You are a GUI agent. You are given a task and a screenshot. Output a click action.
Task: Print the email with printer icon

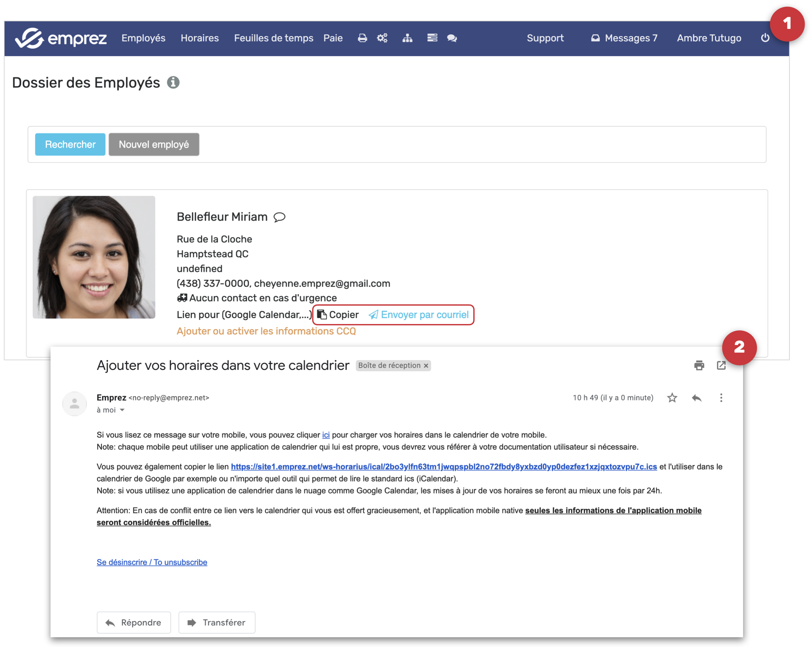pos(699,365)
